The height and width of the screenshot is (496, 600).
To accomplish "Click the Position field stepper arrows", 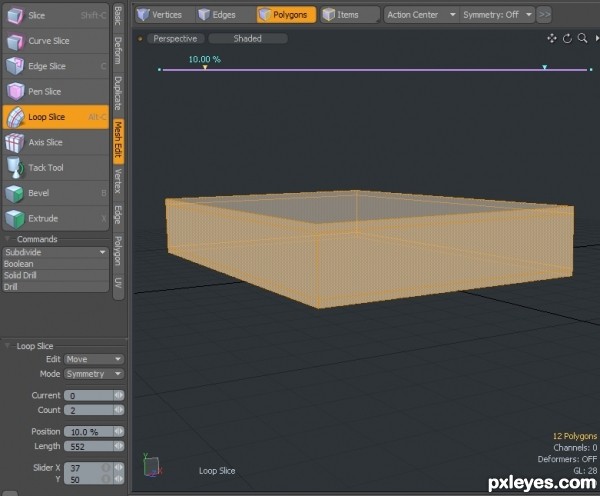I will pyautogui.click(x=119, y=432).
